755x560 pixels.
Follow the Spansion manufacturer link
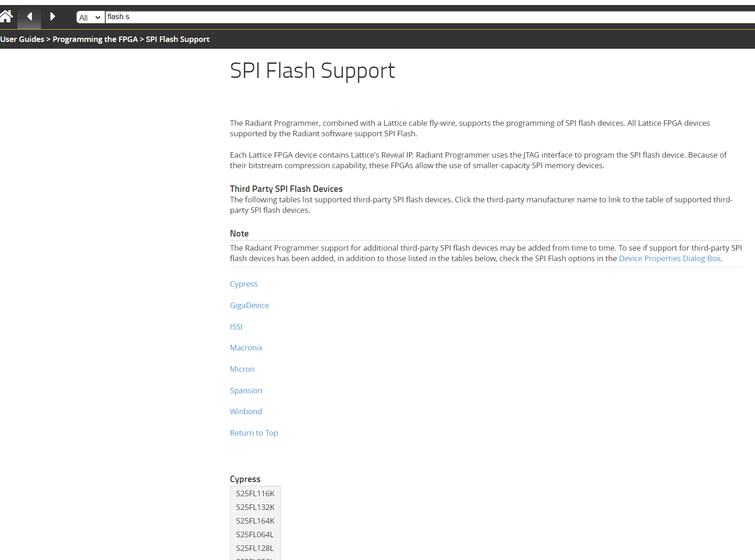coord(246,390)
